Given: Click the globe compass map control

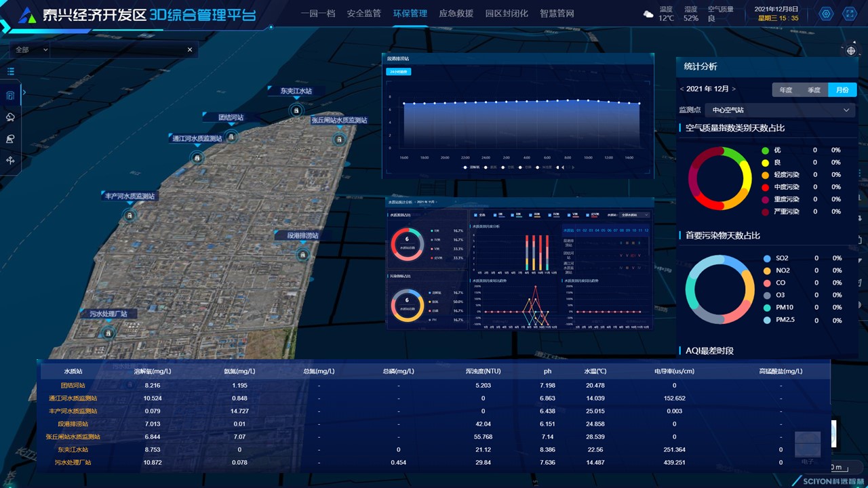Looking at the screenshot, I should tap(852, 51).
